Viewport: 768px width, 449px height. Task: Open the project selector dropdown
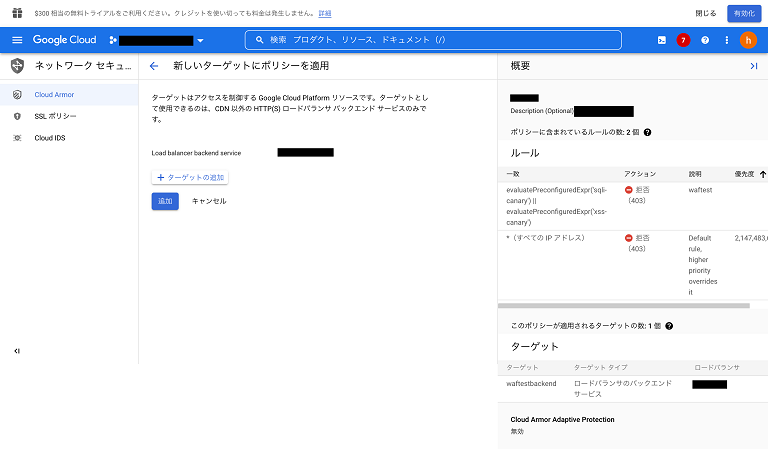click(x=156, y=41)
